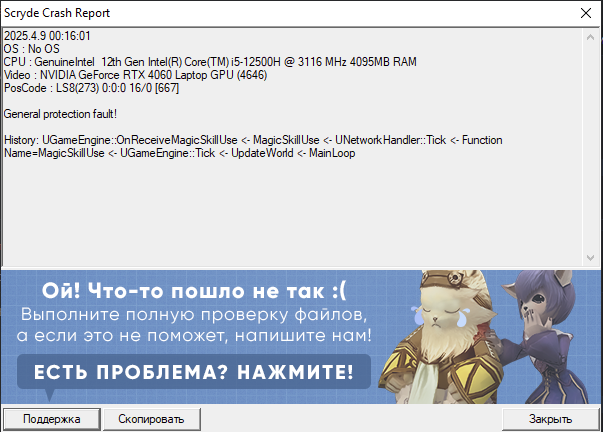
Task: Click the 'OS : No OS' line
Action: (32, 49)
